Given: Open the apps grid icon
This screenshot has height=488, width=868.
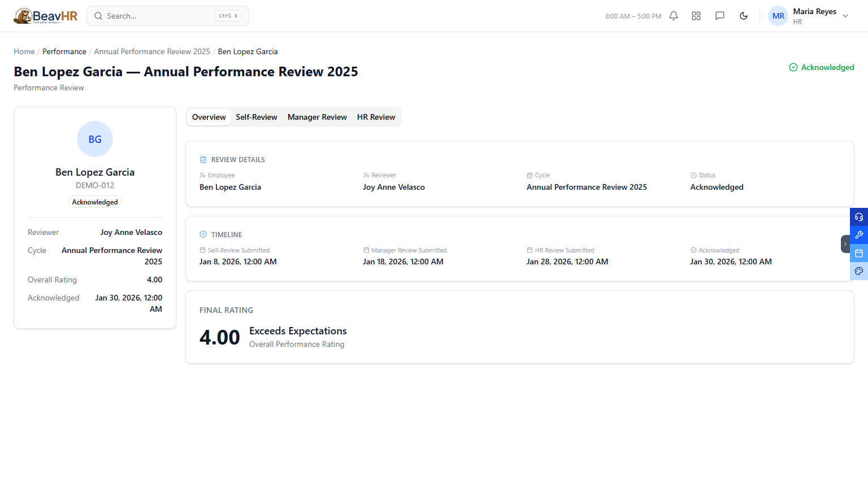Looking at the screenshot, I should tap(696, 16).
